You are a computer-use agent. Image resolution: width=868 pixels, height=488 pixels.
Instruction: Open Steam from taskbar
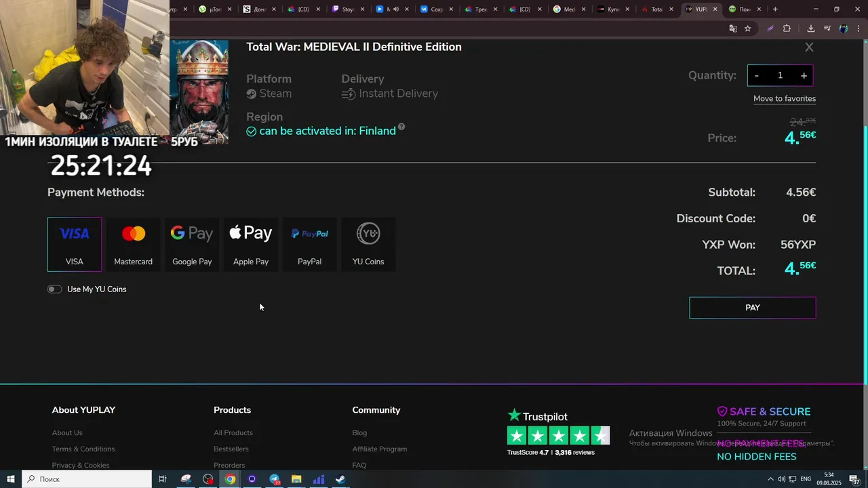coord(340,479)
